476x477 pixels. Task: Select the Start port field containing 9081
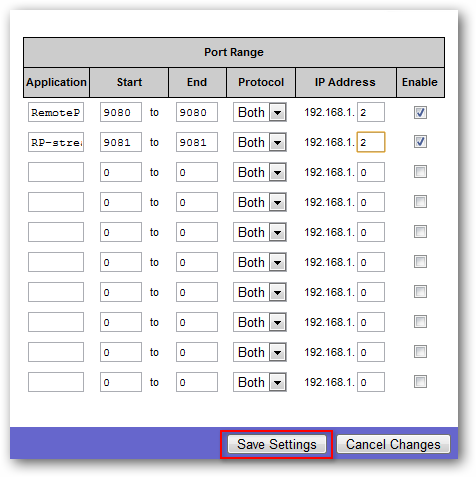[121, 142]
